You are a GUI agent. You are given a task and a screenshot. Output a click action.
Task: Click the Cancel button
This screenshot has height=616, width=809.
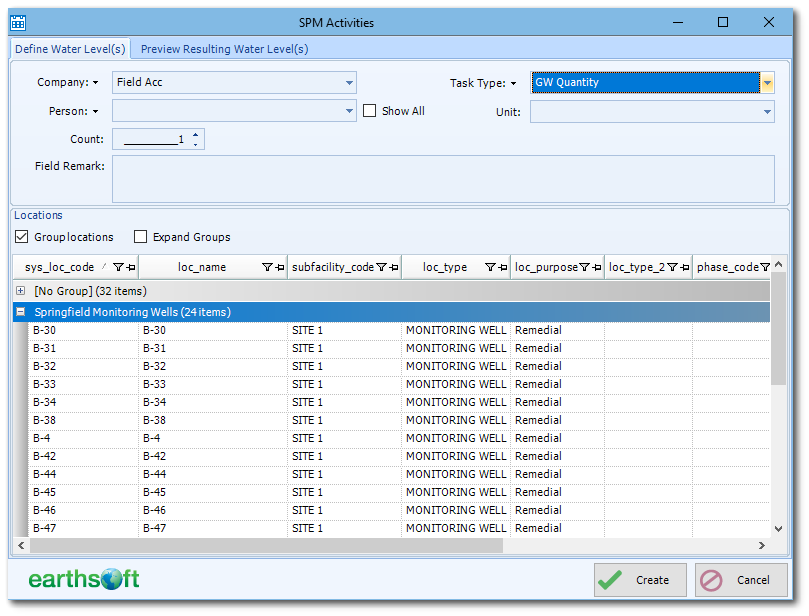tap(741, 580)
